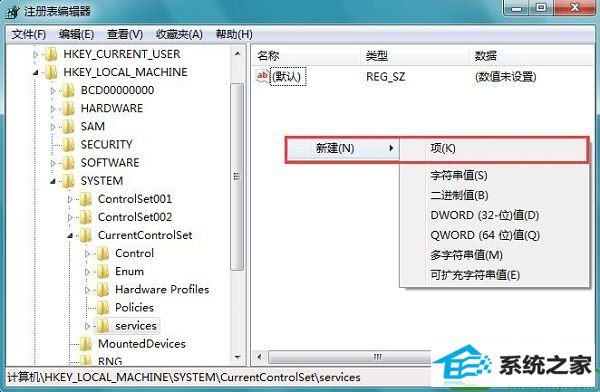Click HKEY_CURRENT_USER folder icon

(51, 54)
